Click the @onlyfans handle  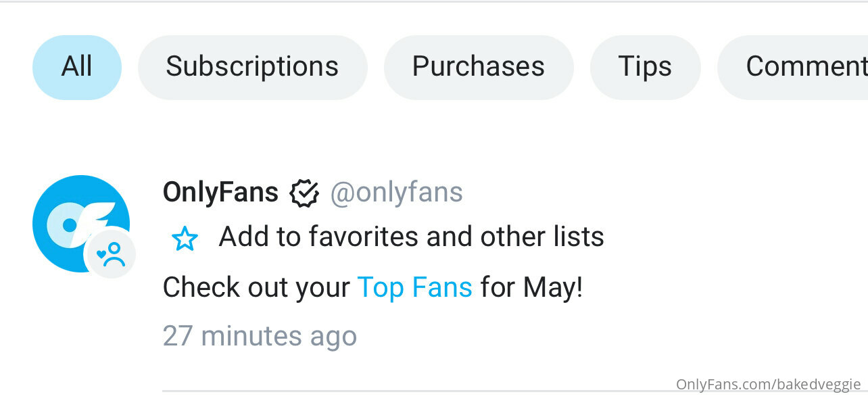pos(396,193)
